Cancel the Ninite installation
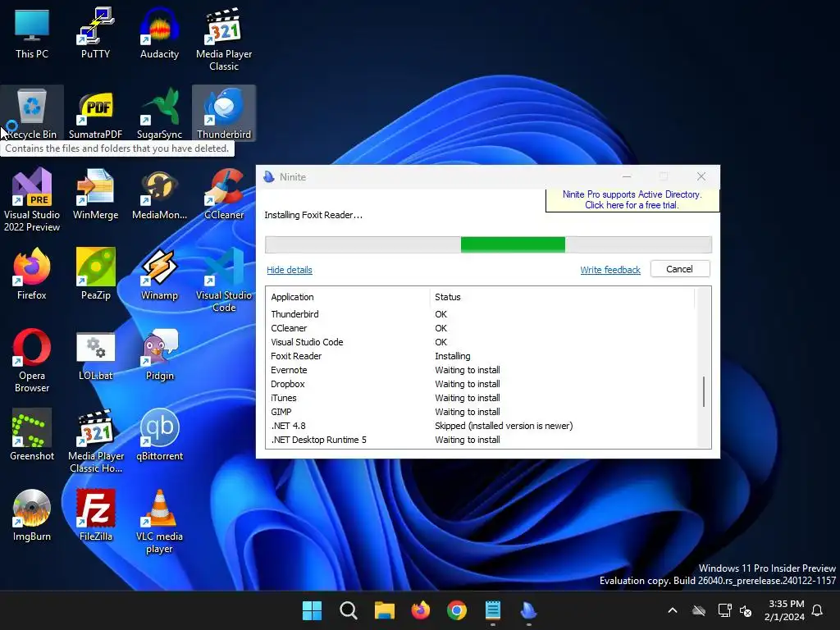 coord(680,269)
